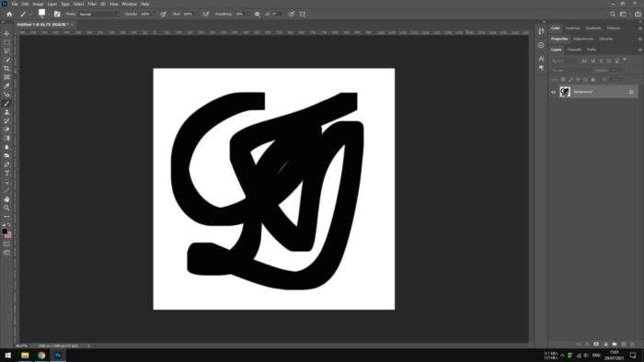Switch to the Channels tab

[x=574, y=50]
